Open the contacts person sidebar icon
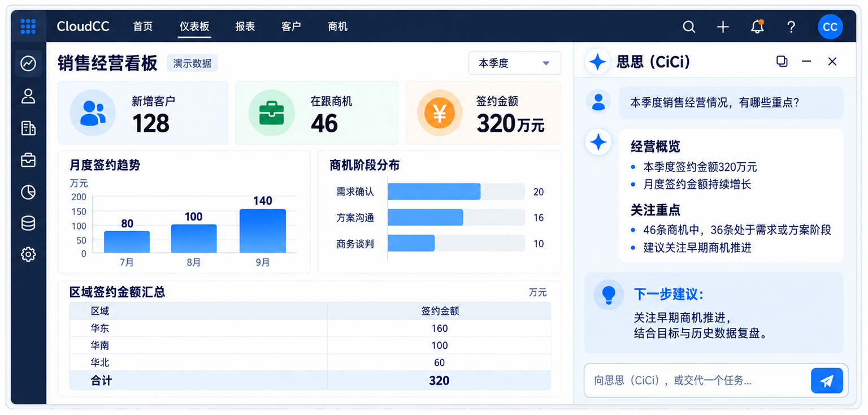The width and height of the screenshot is (868, 415). point(28,96)
